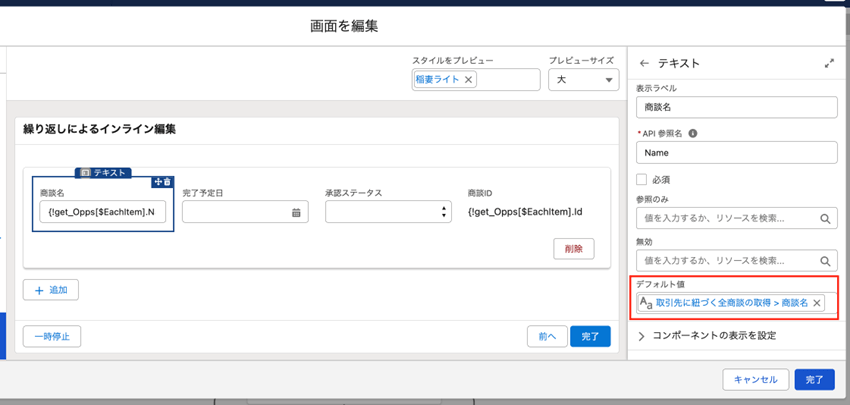
Task: Expand the properties panel with the arrows icon
Action: click(829, 63)
